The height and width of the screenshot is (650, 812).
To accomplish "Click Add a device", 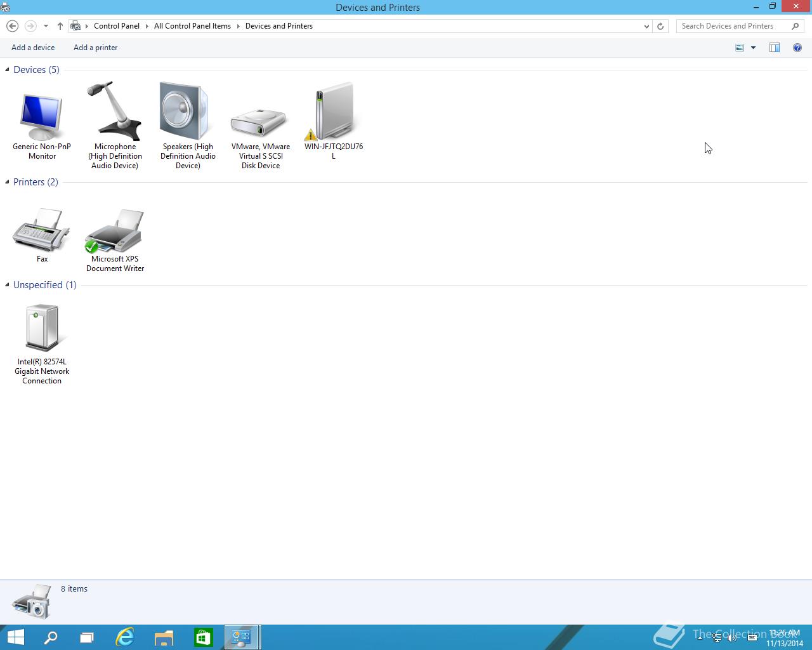I will point(33,48).
